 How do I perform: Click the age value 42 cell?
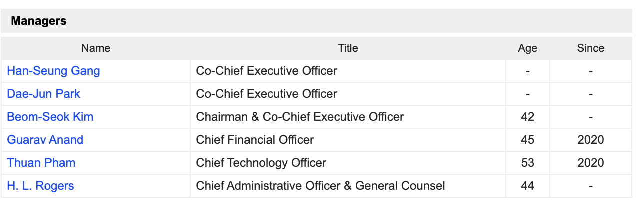pos(528,117)
